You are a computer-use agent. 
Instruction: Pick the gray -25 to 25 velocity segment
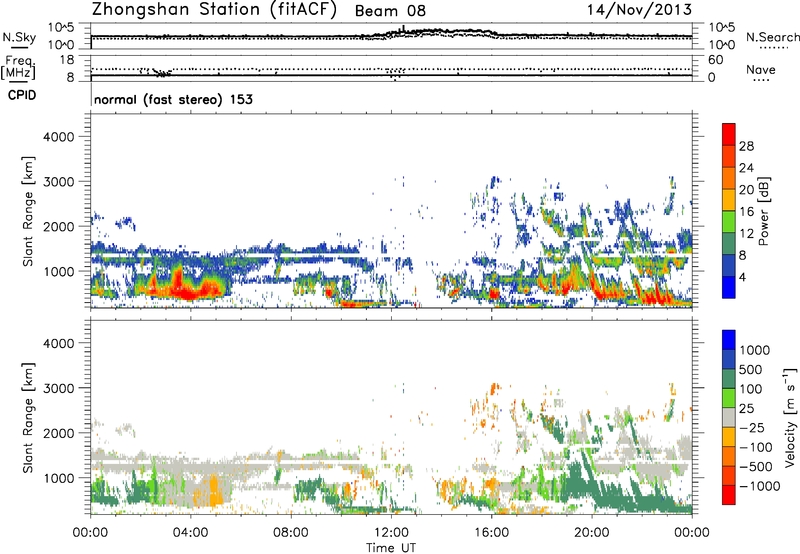pyautogui.click(x=729, y=417)
